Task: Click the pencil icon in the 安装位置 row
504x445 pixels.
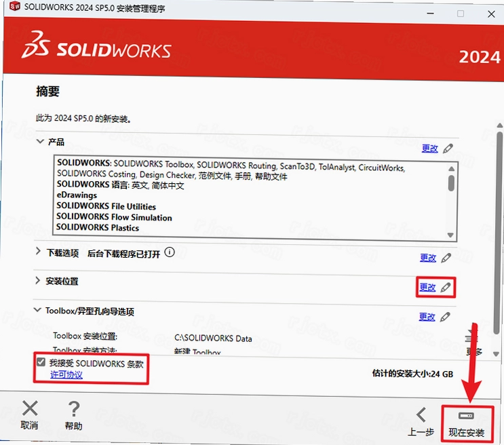Action: [x=446, y=287]
